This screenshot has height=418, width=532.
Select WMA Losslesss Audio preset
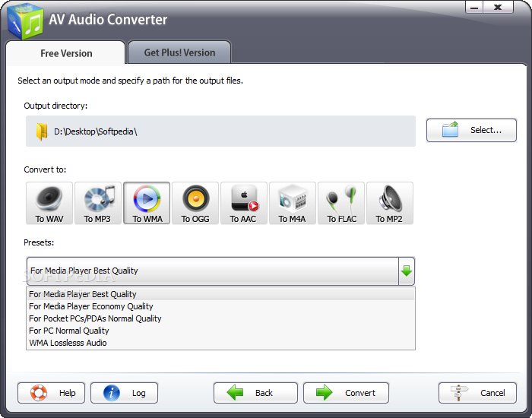pos(220,343)
